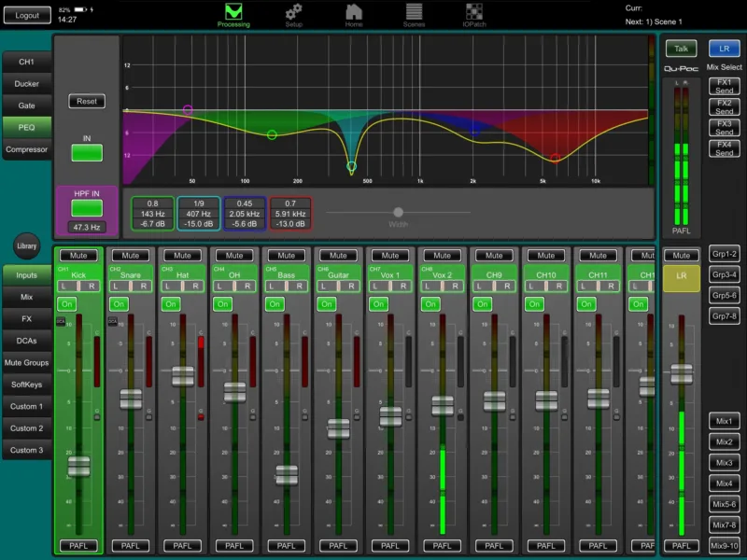Open the Mute Groups layer
Screen dimensions: 747x560
[27, 363]
